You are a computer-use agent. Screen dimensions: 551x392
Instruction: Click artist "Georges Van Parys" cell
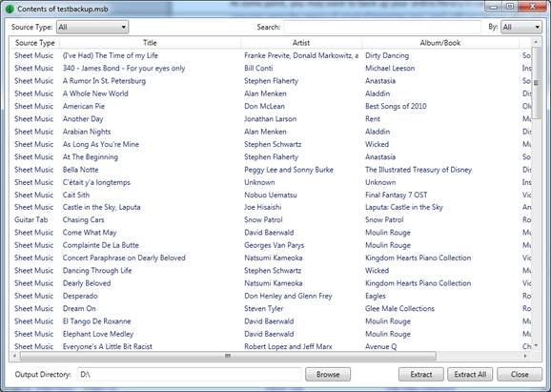pos(275,245)
